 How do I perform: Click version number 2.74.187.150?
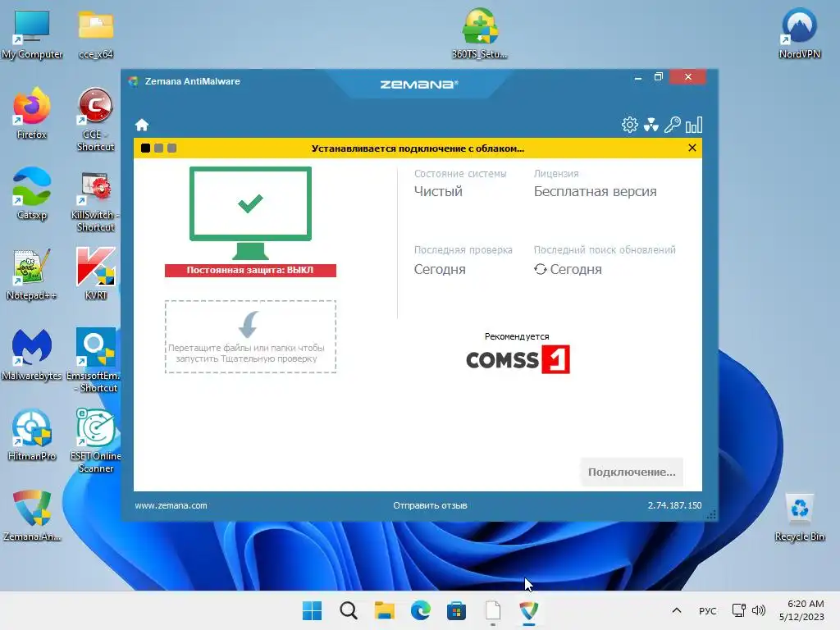(x=674, y=505)
